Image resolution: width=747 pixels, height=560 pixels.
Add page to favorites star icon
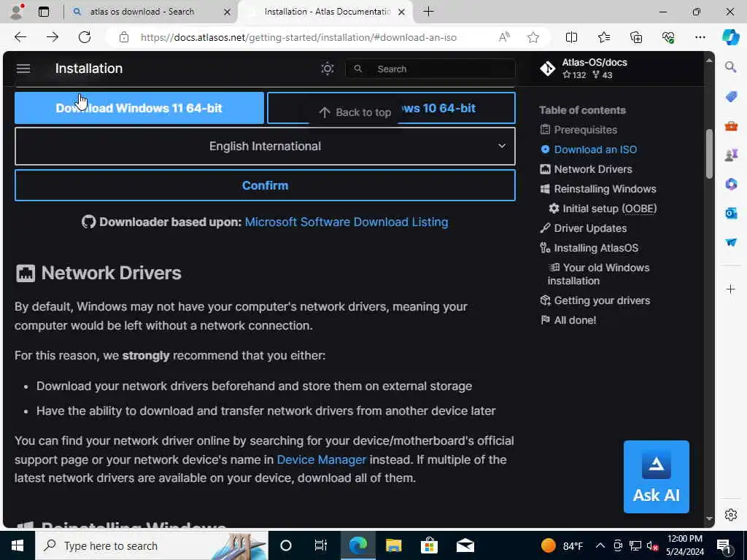[533, 37]
